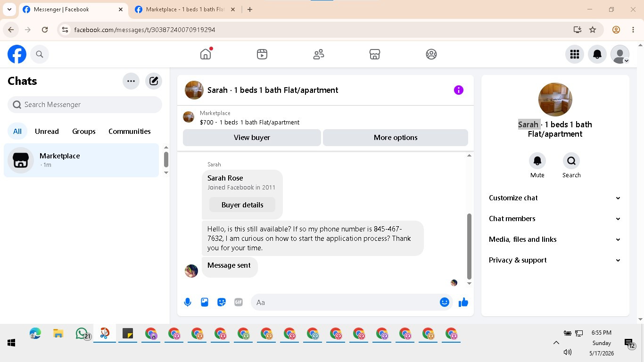This screenshot has height=362, width=644.
Task: Open Facebook Home feed icon
Action: tap(206, 54)
